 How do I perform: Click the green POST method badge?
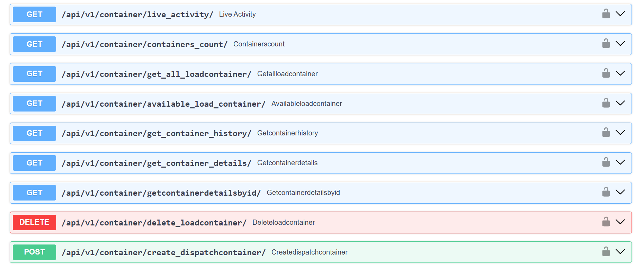(x=34, y=252)
